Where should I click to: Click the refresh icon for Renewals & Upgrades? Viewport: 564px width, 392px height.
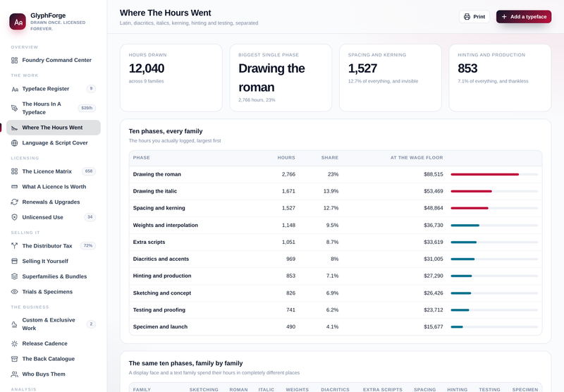coord(14,202)
